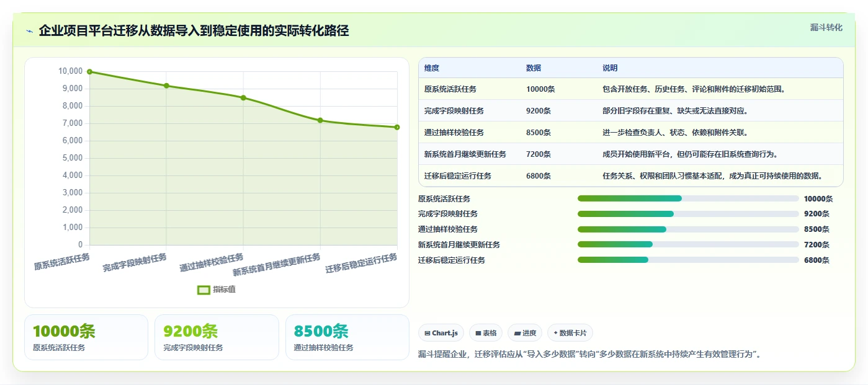This screenshot has width=868, height=385.
Task: Click table value 6800条
Action: [x=539, y=176]
